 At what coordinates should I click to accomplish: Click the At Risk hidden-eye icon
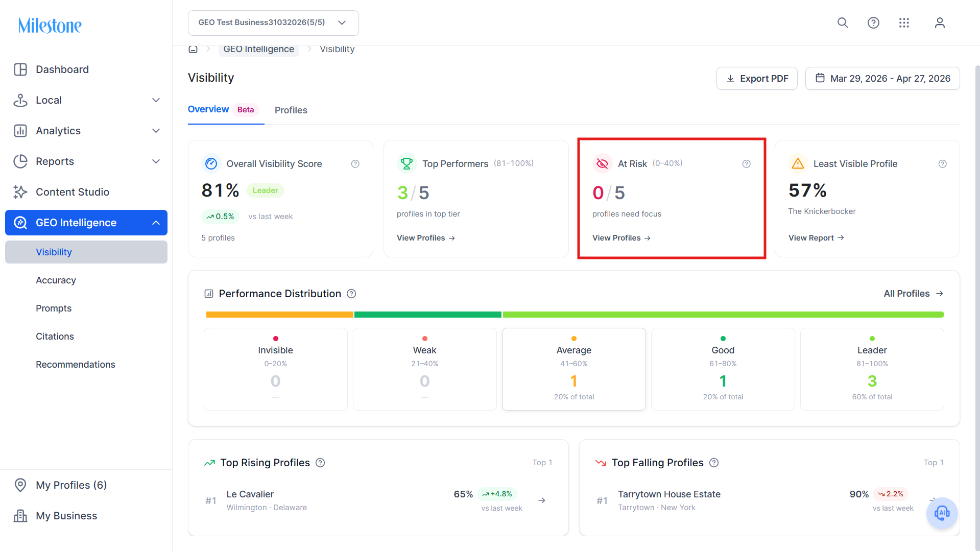(x=602, y=163)
